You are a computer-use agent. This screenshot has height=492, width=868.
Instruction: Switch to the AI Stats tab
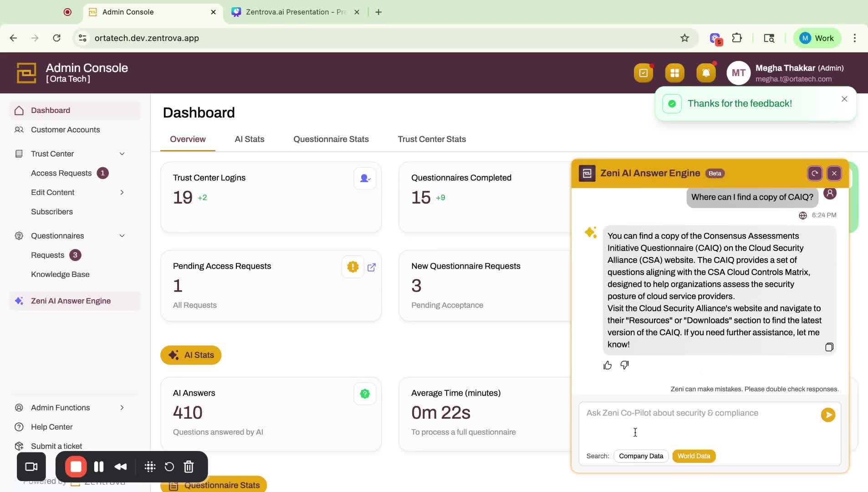(249, 139)
